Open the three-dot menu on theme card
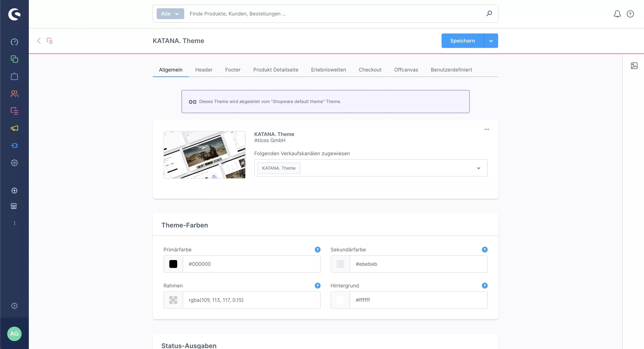The width and height of the screenshot is (644, 349). coord(487,129)
